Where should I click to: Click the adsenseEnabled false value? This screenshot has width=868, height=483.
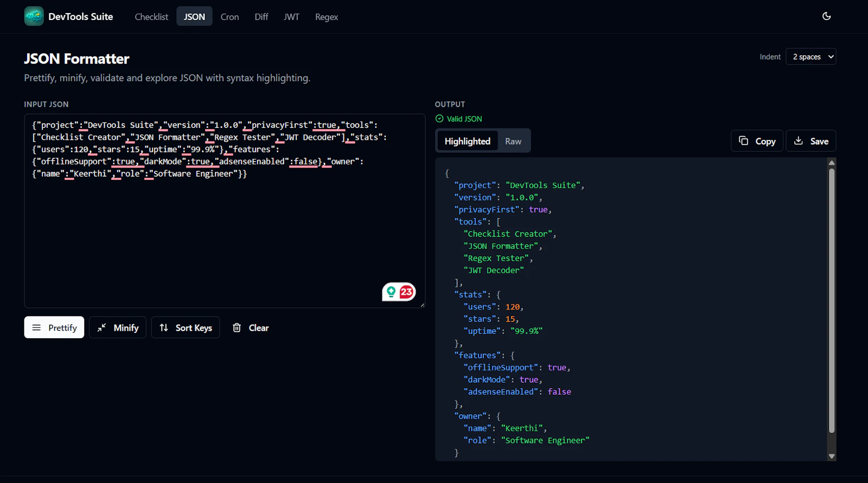[x=559, y=392]
